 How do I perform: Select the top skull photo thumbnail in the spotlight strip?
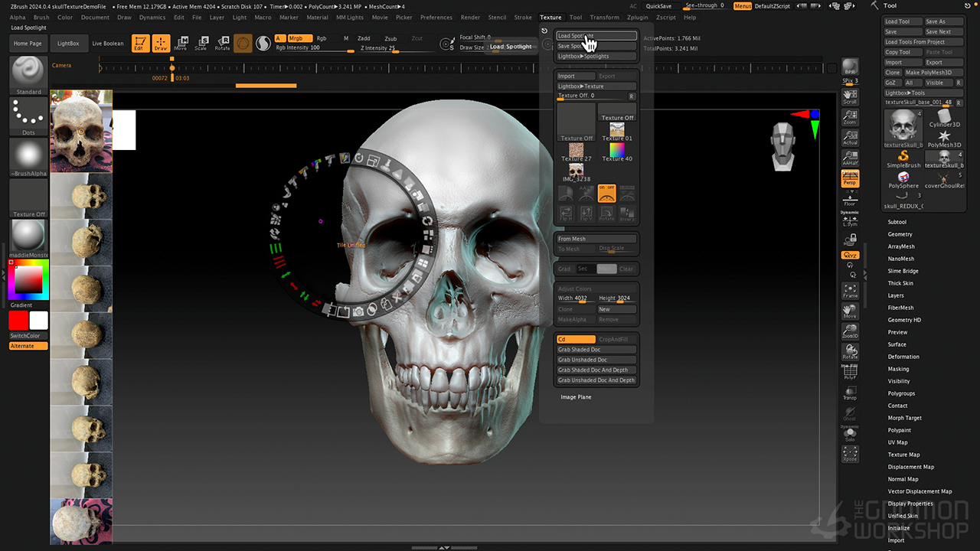[81, 131]
